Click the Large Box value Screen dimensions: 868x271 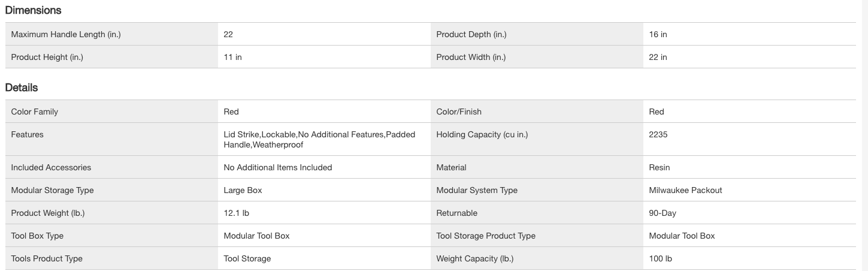243,191
